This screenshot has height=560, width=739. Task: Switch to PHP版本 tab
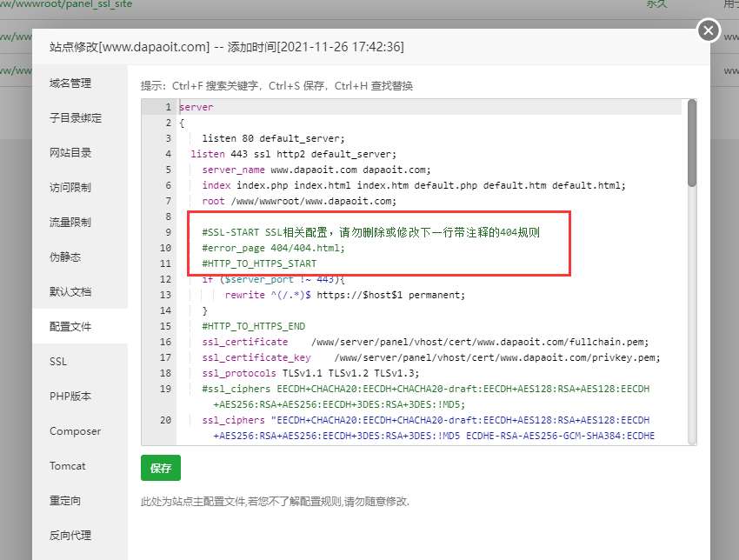(x=70, y=397)
